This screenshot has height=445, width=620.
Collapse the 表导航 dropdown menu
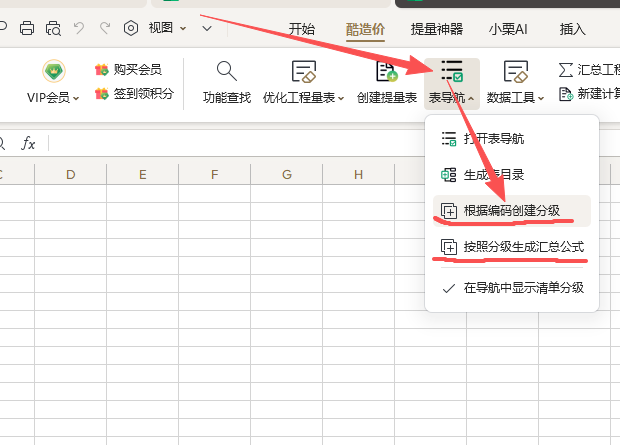(451, 82)
